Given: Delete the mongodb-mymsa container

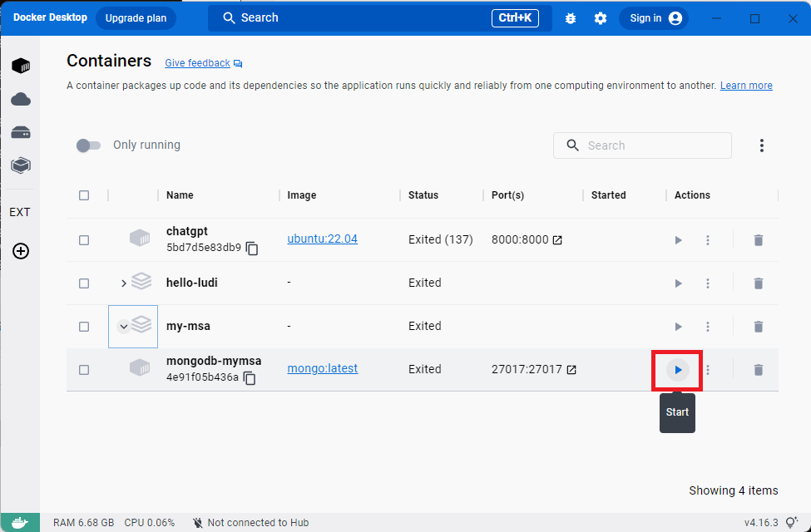Looking at the screenshot, I should point(759,370).
